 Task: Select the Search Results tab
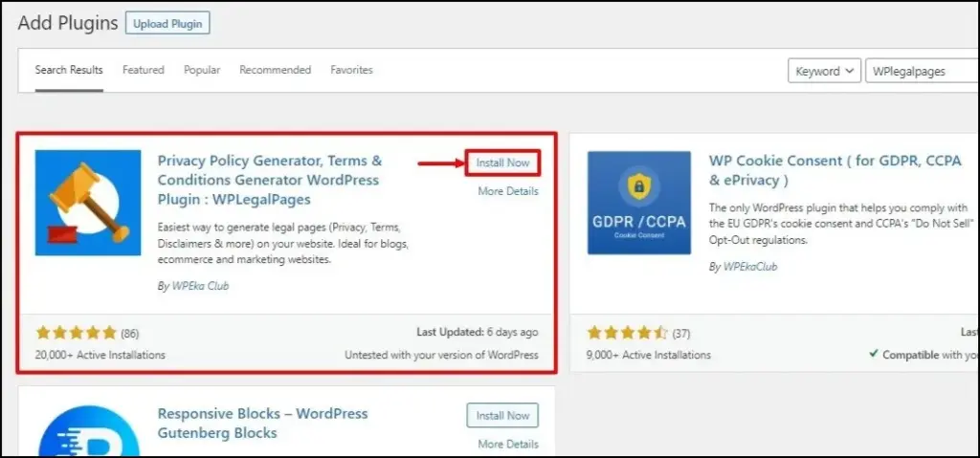(x=69, y=70)
